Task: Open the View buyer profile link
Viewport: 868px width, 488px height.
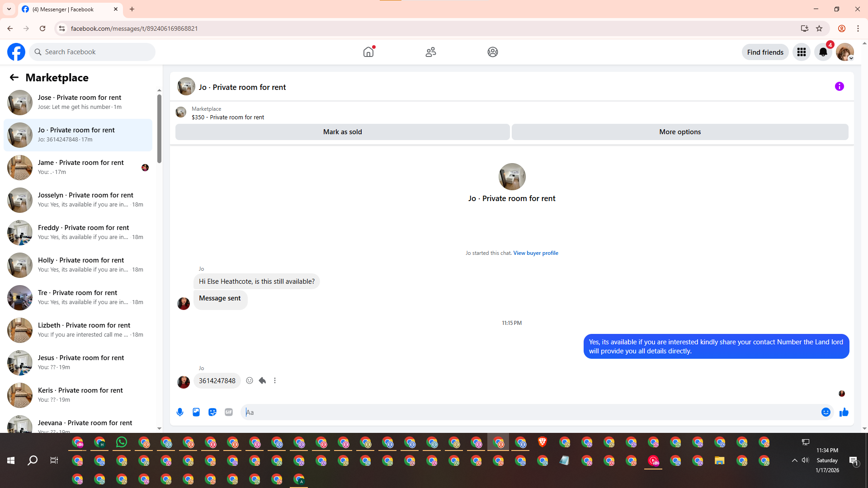Action: click(535, 253)
